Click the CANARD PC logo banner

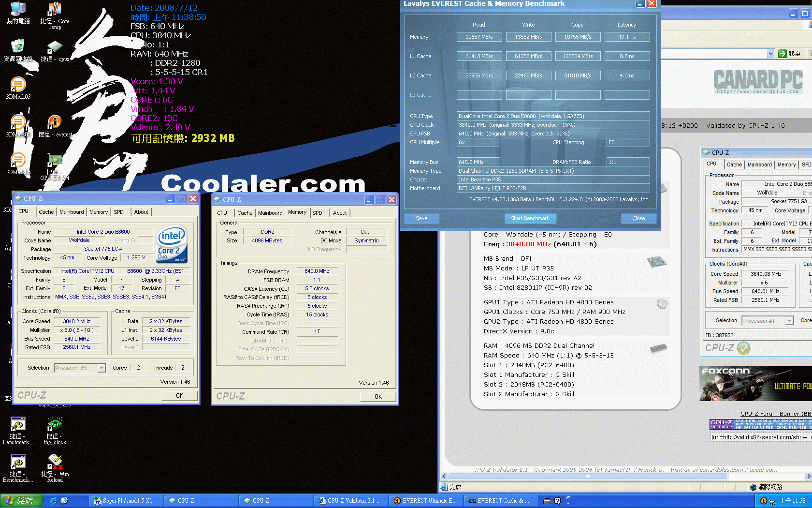point(758,82)
